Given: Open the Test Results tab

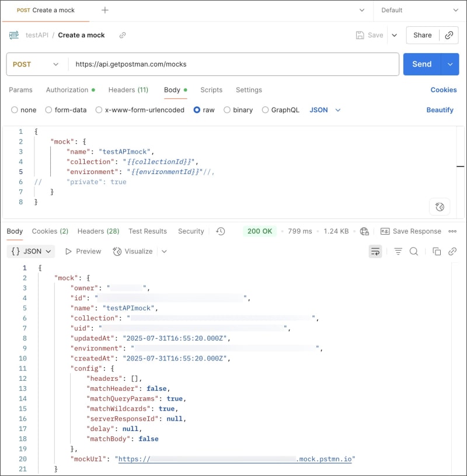Looking at the screenshot, I should [148, 231].
